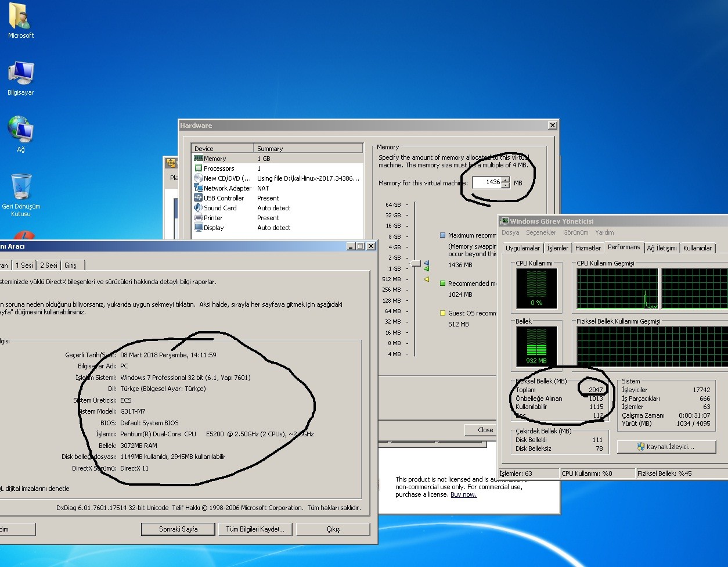The width and height of the screenshot is (728, 567).
Task: Select the Network Adapter device icon
Action: [x=199, y=188]
